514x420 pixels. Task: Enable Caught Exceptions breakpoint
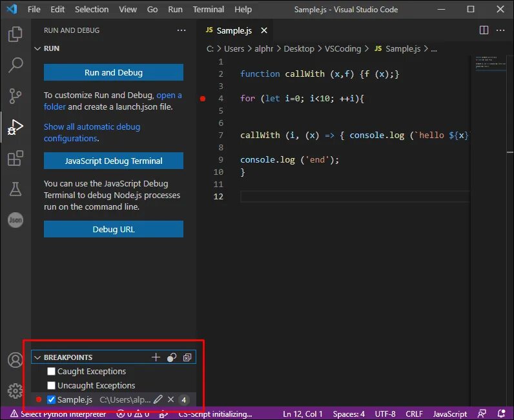point(51,371)
